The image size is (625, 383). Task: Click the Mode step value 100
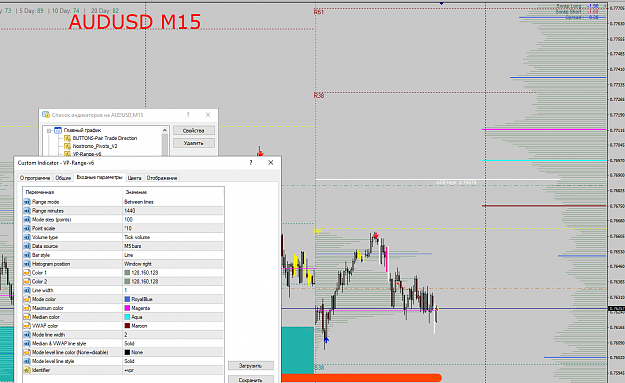coord(173,220)
